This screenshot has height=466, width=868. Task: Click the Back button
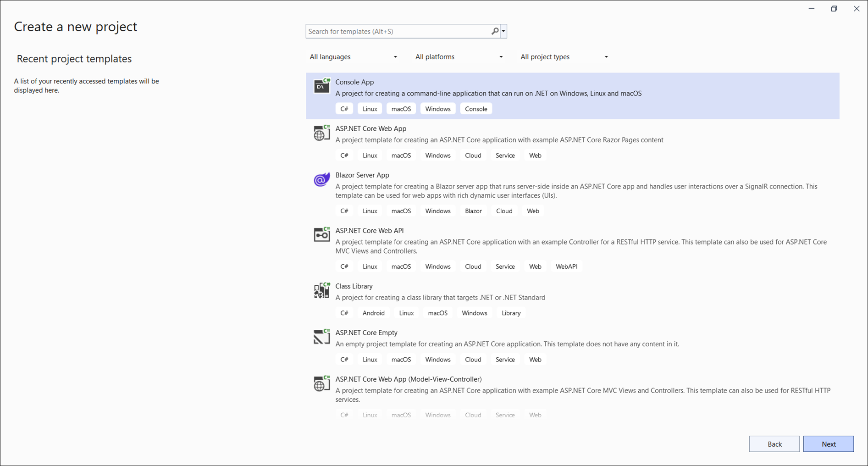pyautogui.click(x=774, y=444)
